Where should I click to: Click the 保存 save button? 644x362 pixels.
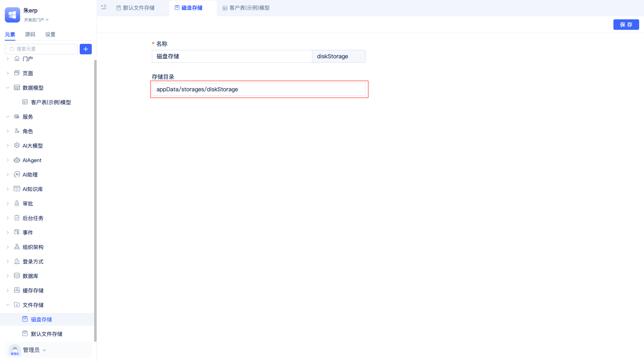[626, 25]
